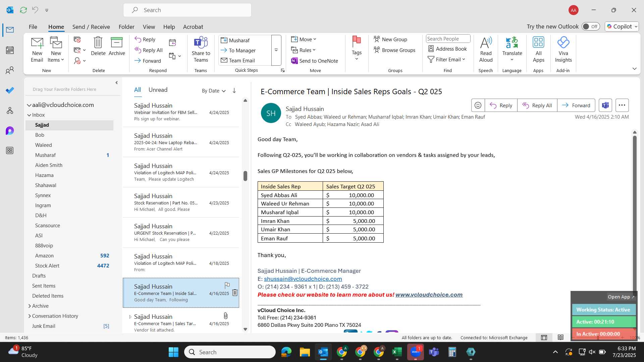Click the Teams chat icon in message header

click(x=605, y=105)
